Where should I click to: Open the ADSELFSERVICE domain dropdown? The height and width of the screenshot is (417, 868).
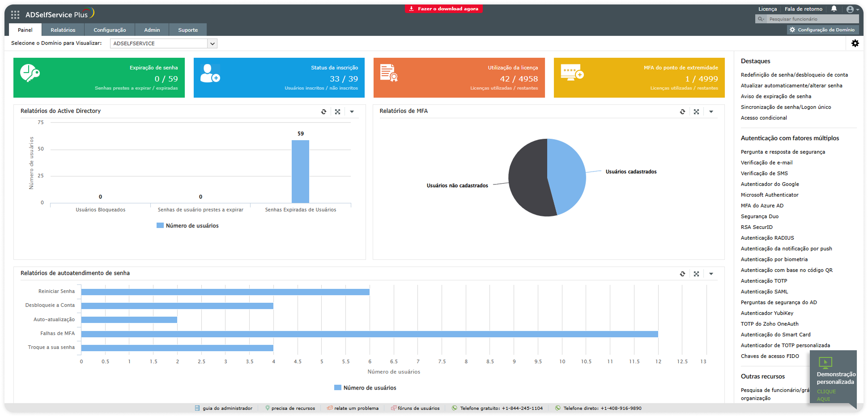click(163, 43)
